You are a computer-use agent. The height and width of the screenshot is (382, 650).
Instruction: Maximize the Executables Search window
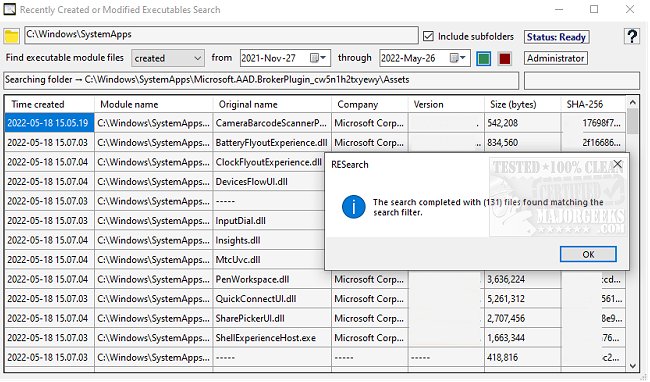pyautogui.click(x=594, y=9)
